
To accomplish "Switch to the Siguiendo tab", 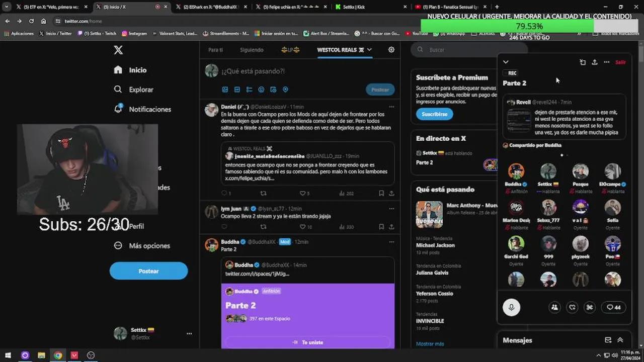I will pyautogui.click(x=252, y=50).
